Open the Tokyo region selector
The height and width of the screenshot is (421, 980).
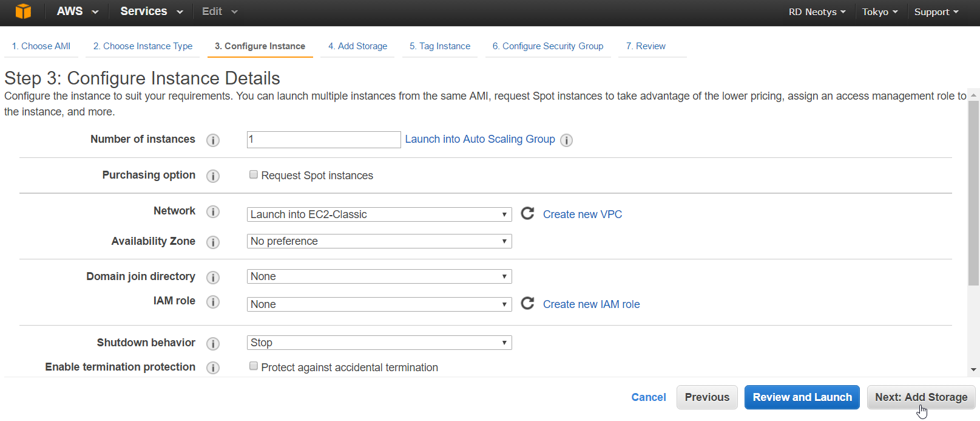[x=880, y=12]
